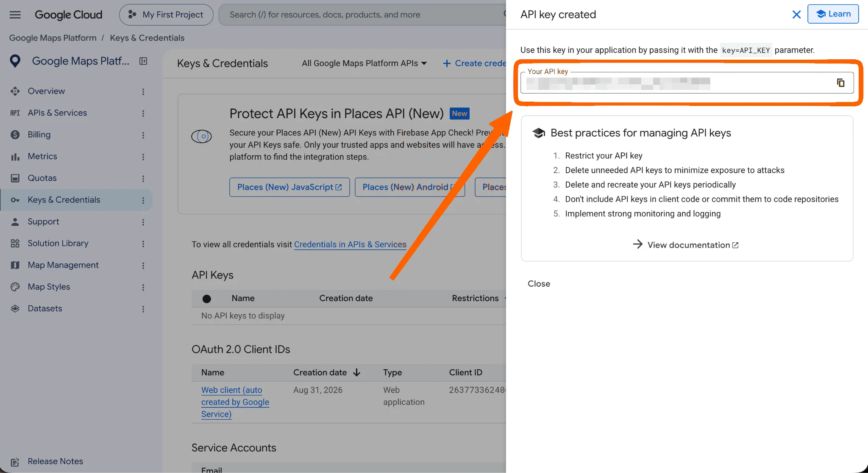Viewport: 868px width, 473px height.
Task: Open the Support row's three-dot menu
Action: 143,222
